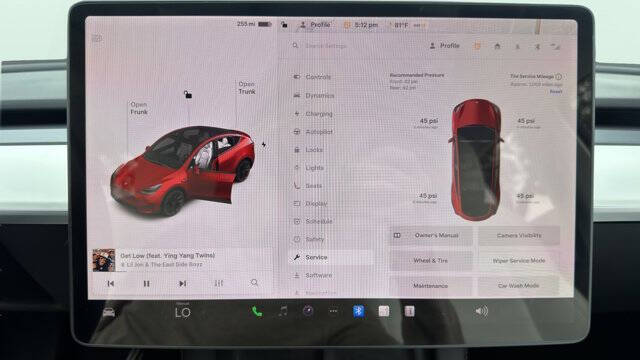
Task: Tap the Get Low album art thumbnail
Action: (x=104, y=260)
